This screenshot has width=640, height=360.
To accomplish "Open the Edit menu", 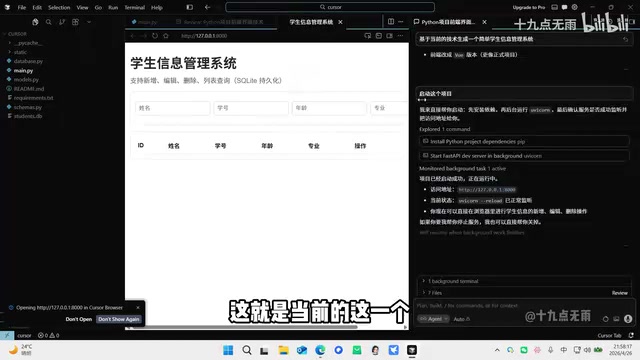I will 37,7.
